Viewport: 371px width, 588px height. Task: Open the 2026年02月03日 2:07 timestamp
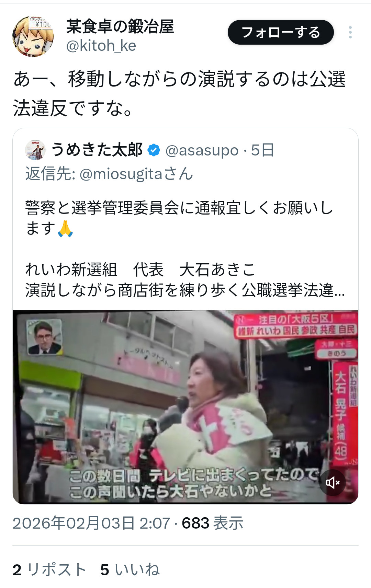91,523
